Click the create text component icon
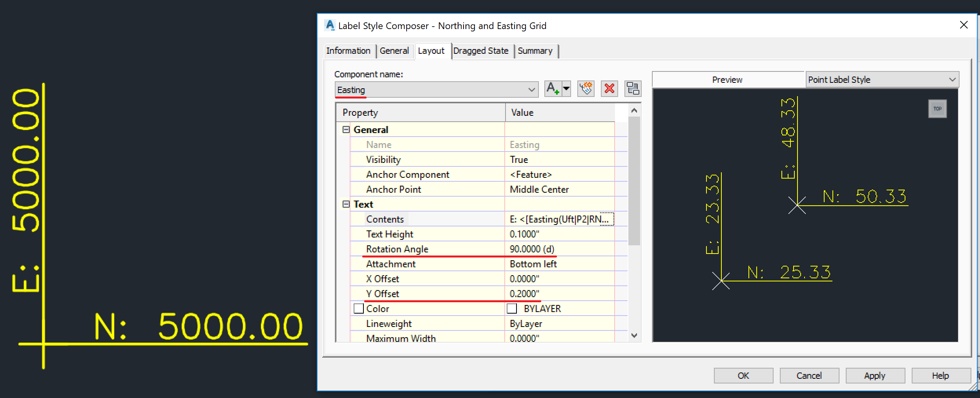980x398 pixels. tap(553, 89)
